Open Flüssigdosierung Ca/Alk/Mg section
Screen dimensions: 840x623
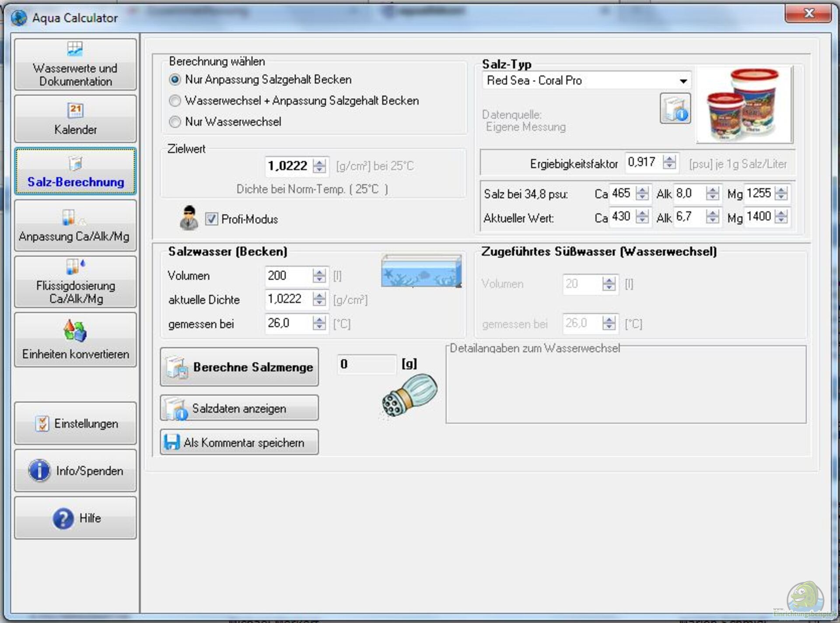pos(75,282)
